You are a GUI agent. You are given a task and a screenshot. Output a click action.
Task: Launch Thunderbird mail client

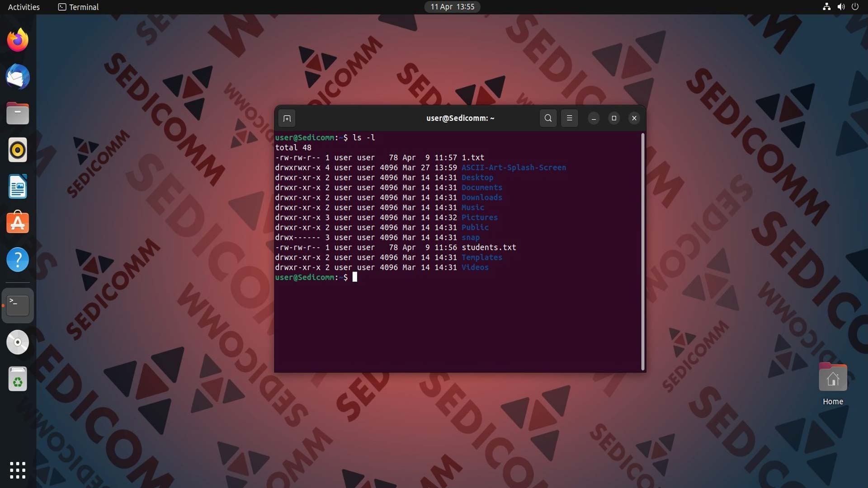tap(18, 77)
